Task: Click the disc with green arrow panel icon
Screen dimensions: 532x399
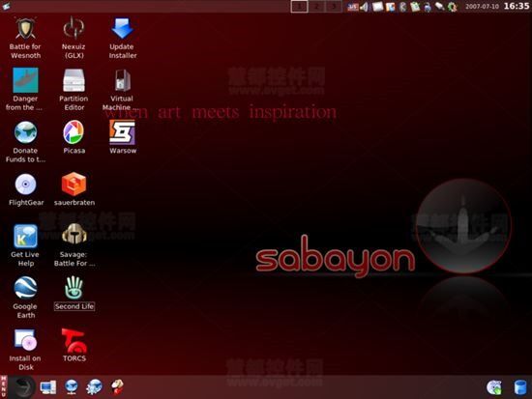Action: [494, 387]
